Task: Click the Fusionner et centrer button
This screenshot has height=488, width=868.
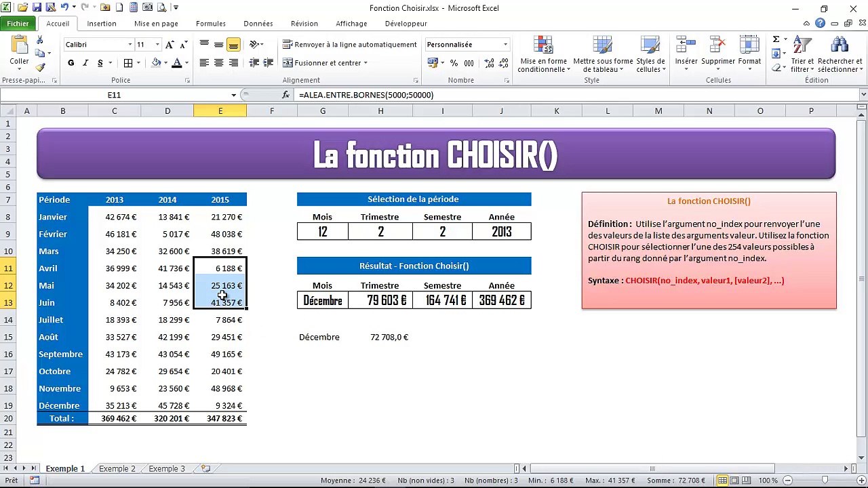Action: coord(325,63)
